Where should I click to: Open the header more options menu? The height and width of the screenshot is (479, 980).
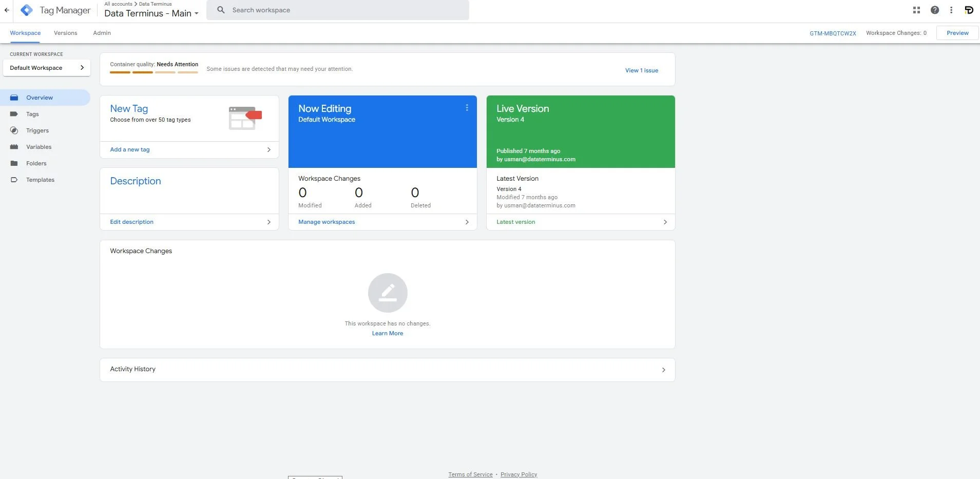point(951,10)
